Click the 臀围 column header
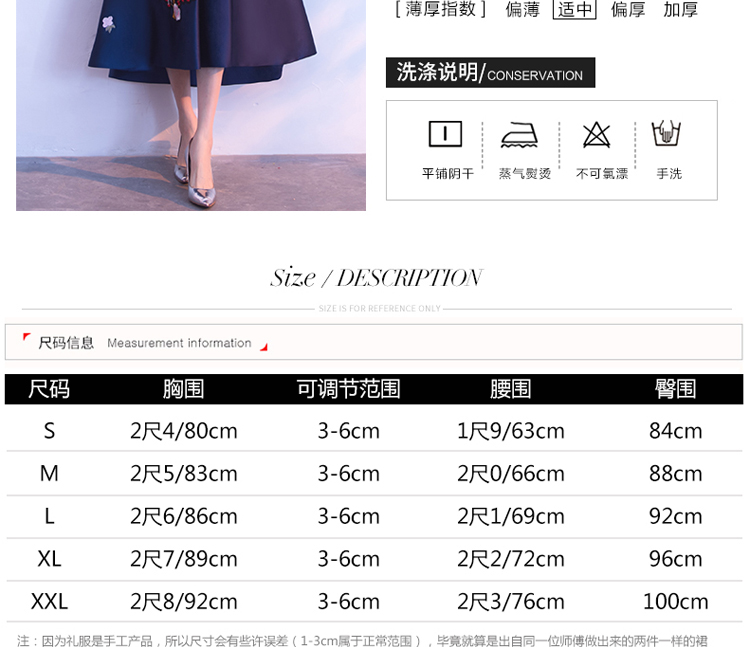Image resolution: width=750 pixels, height=647 pixels. (675, 389)
